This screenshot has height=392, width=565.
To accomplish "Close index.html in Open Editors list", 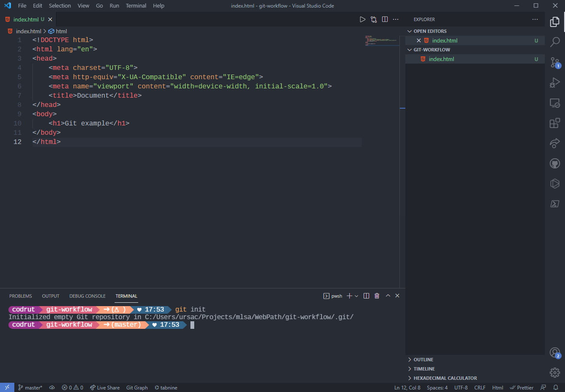I will pyautogui.click(x=419, y=40).
